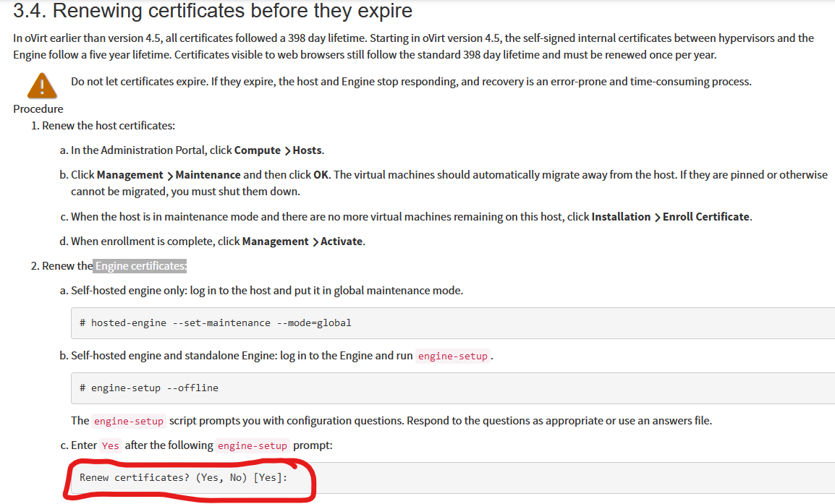Click the chevron between Compute and Hosts

(287, 150)
